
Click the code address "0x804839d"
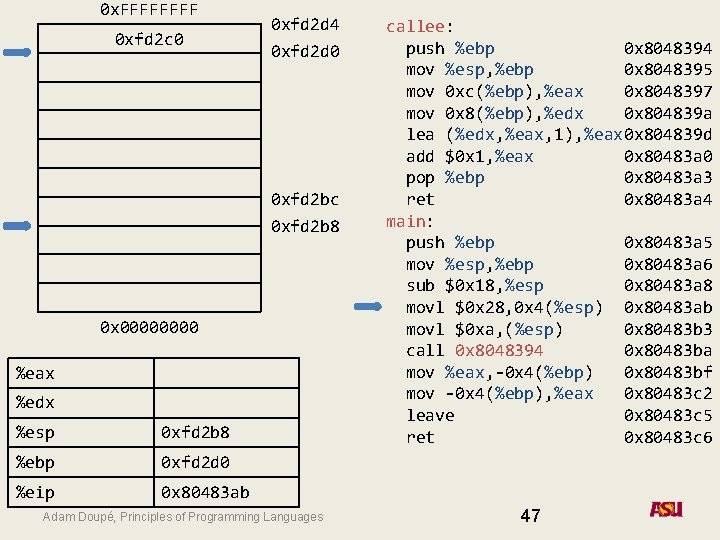coord(668,135)
